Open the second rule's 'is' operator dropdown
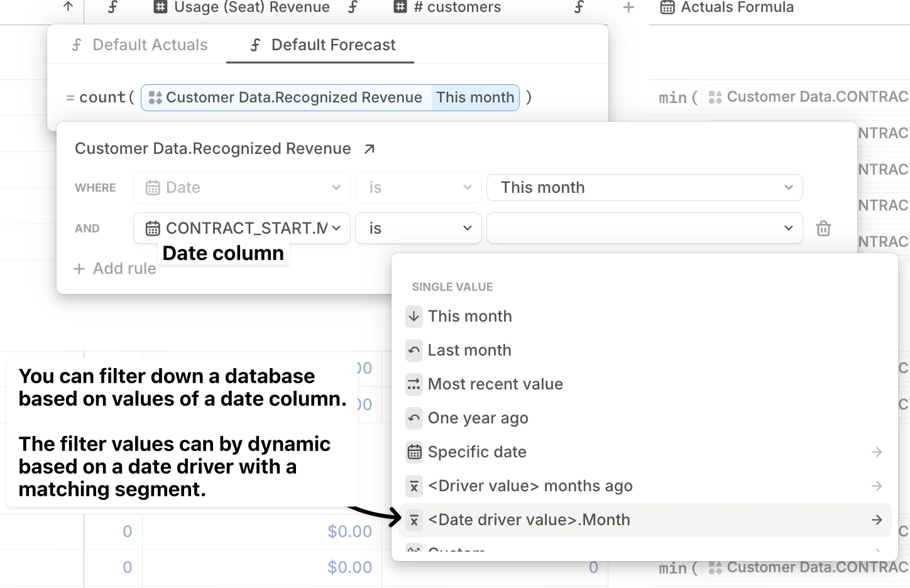This screenshot has height=588, width=910. pos(418,228)
